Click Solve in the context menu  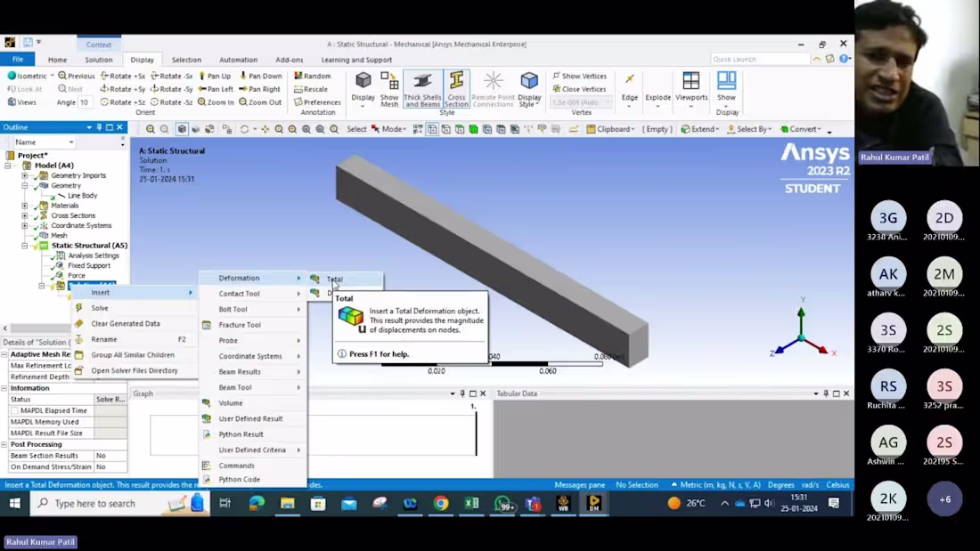100,307
